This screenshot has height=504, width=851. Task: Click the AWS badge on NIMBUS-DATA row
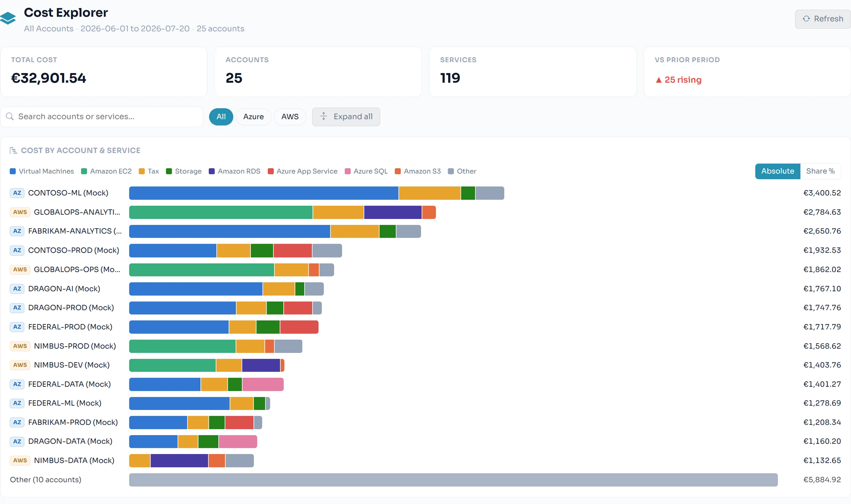pos(20,461)
